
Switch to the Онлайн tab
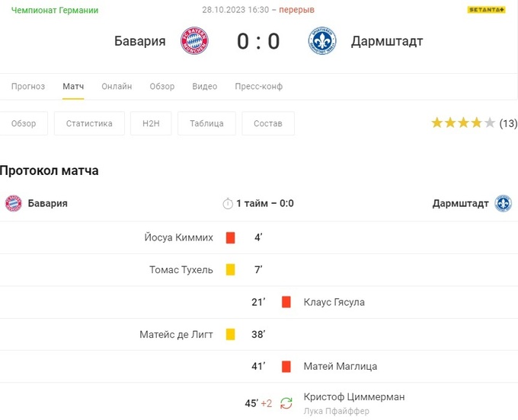(117, 87)
